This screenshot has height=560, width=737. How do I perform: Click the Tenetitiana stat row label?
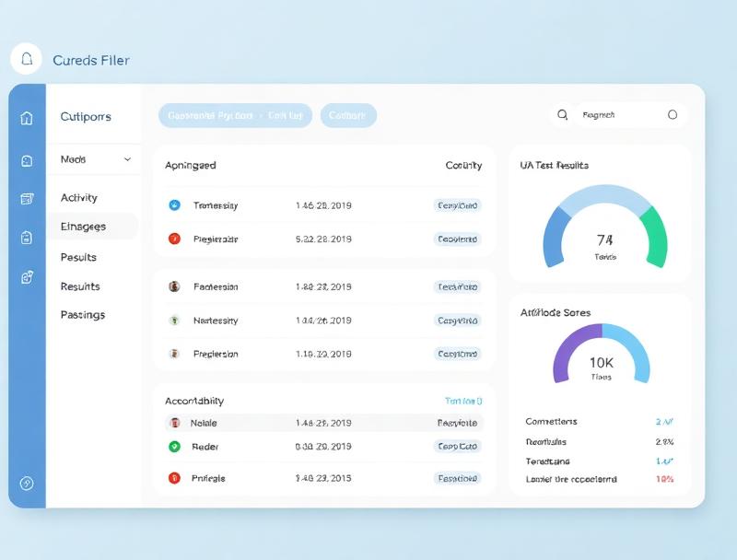pyautogui.click(x=547, y=461)
